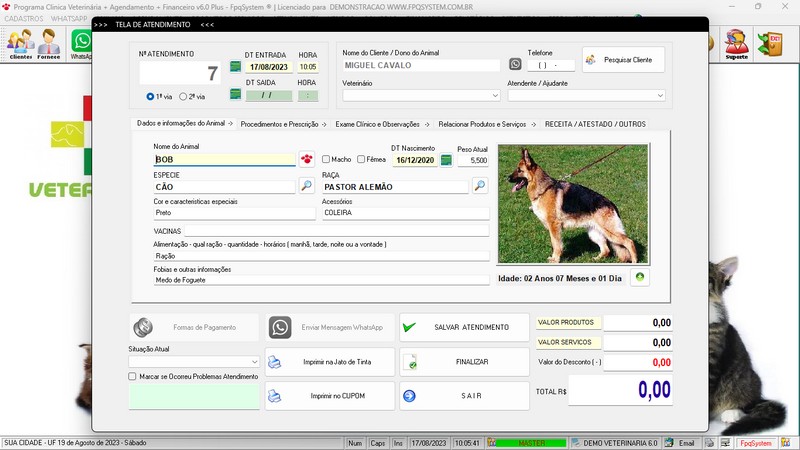Open breed search magnifier next to PASTOR ALEMÃO

(x=480, y=186)
